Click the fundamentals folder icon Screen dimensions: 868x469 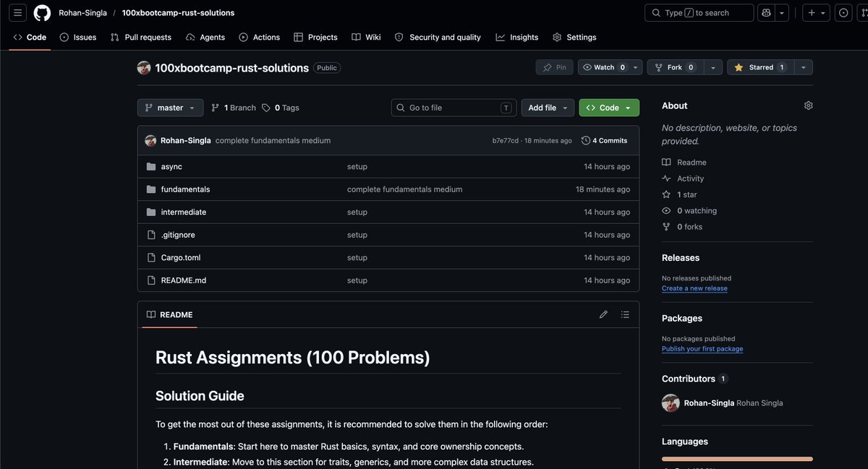tap(151, 189)
